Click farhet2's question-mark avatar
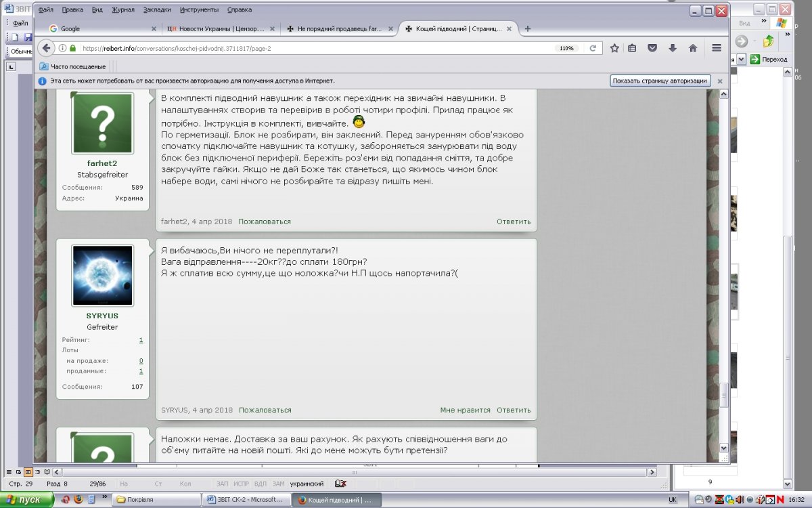Image resolution: width=812 pixels, height=508 pixels. [x=102, y=123]
